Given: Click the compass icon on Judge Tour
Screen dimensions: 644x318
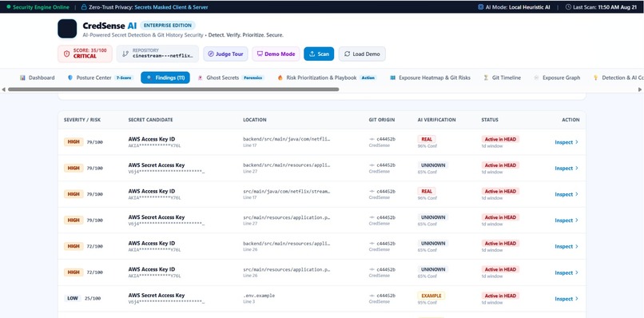Looking at the screenshot, I should click(211, 54).
